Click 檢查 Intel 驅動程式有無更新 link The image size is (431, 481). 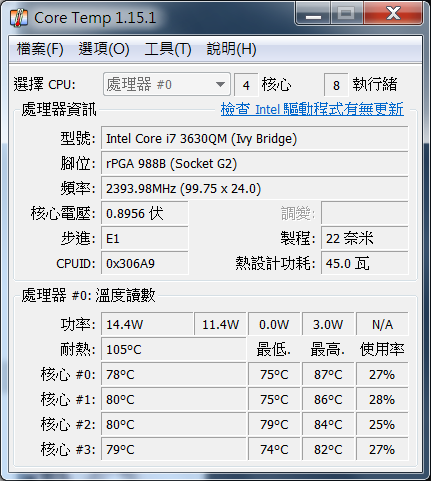pyautogui.click(x=312, y=109)
